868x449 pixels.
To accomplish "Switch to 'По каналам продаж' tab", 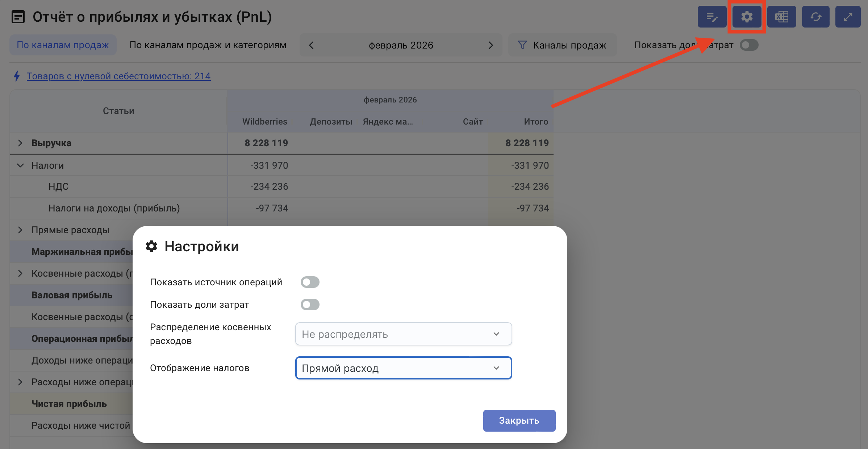I will (x=63, y=45).
